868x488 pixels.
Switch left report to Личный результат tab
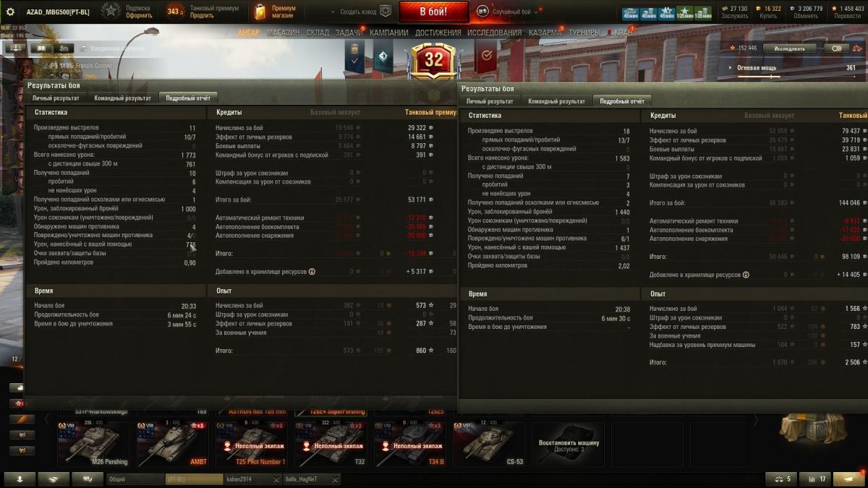pos(55,98)
